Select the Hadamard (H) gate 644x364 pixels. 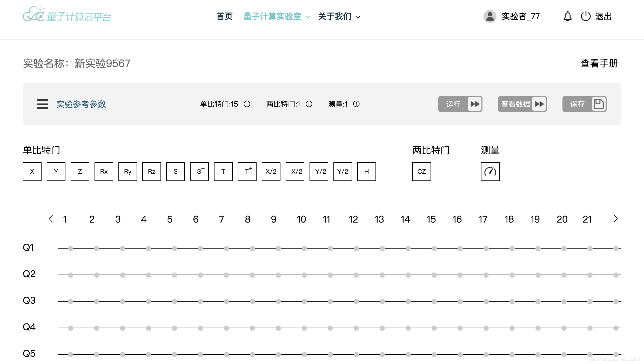pos(366,171)
